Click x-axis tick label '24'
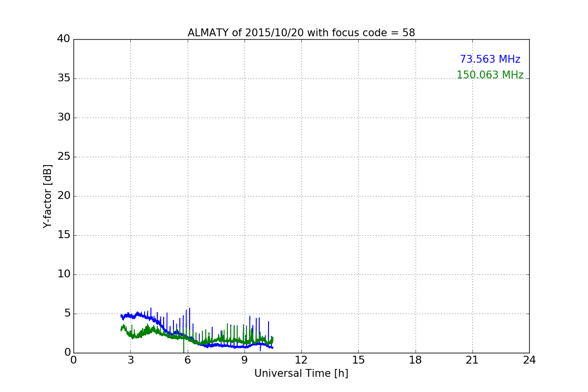The height and width of the screenshot is (392, 588). [x=529, y=360]
